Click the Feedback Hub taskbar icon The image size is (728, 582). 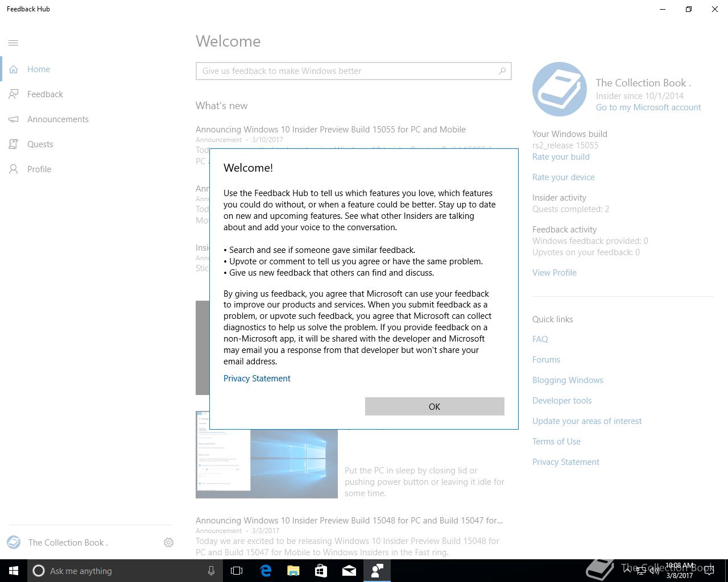377,571
